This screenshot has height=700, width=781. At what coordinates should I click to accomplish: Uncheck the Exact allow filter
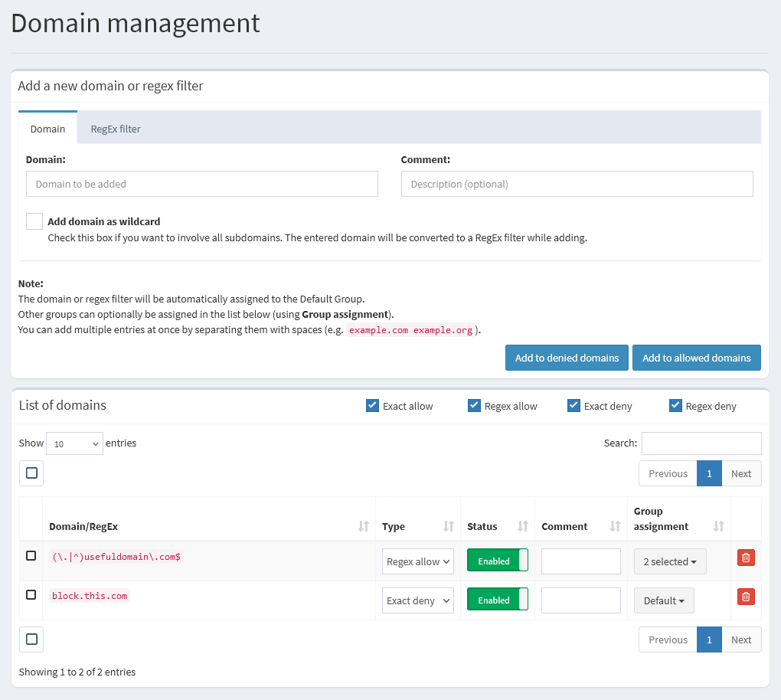tap(372, 404)
